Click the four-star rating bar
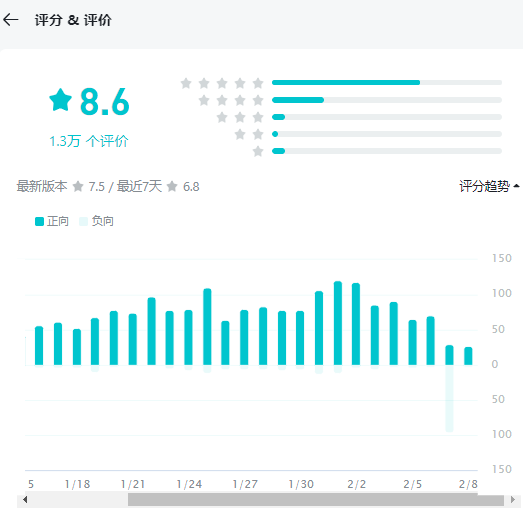 pyautogui.click(x=387, y=100)
